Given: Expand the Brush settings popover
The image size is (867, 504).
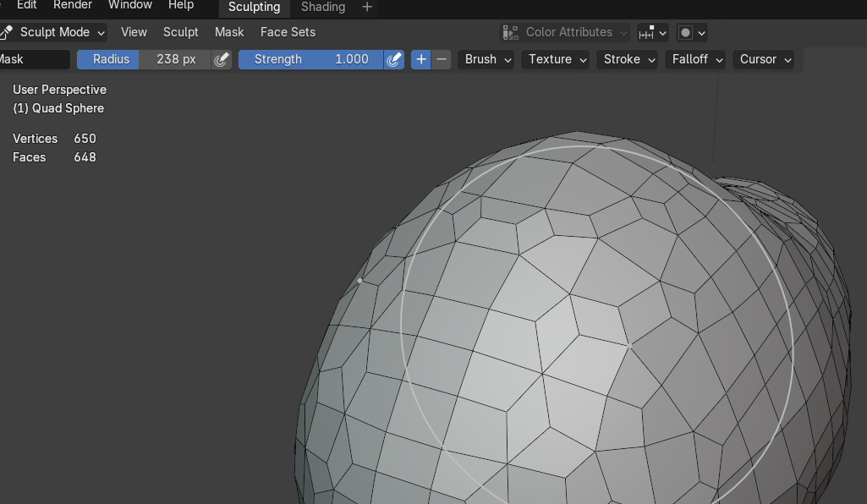Looking at the screenshot, I should click(x=486, y=60).
